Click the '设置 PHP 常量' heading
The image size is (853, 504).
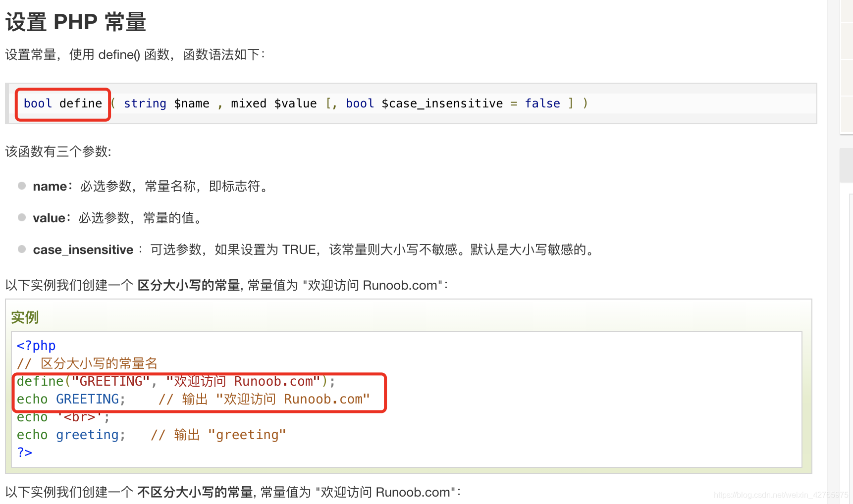76,22
